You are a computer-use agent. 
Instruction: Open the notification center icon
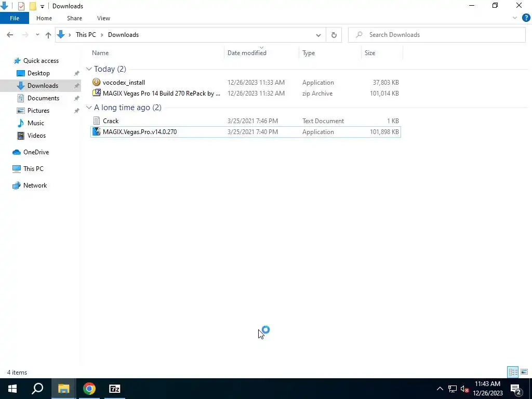(x=516, y=389)
